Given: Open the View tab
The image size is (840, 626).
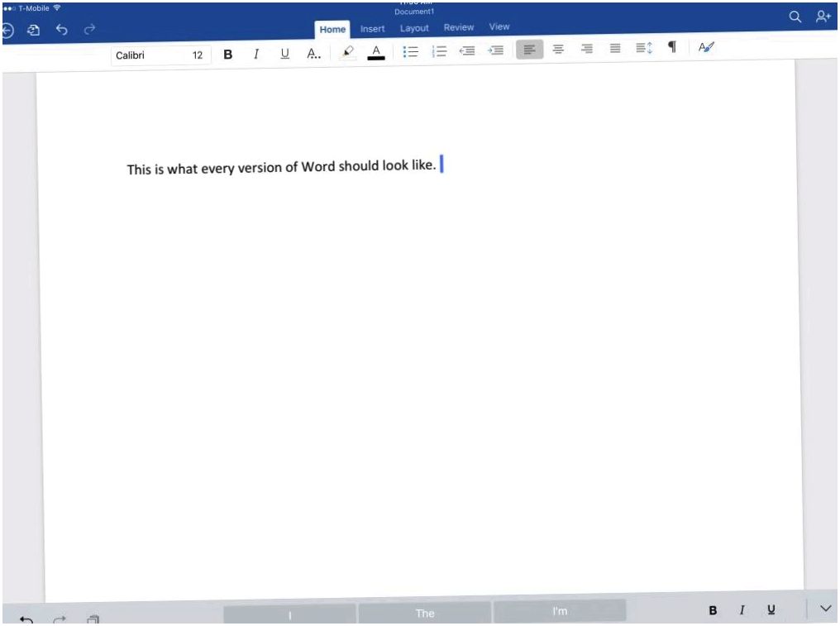Looking at the screenshot, I should click(499, 26).
